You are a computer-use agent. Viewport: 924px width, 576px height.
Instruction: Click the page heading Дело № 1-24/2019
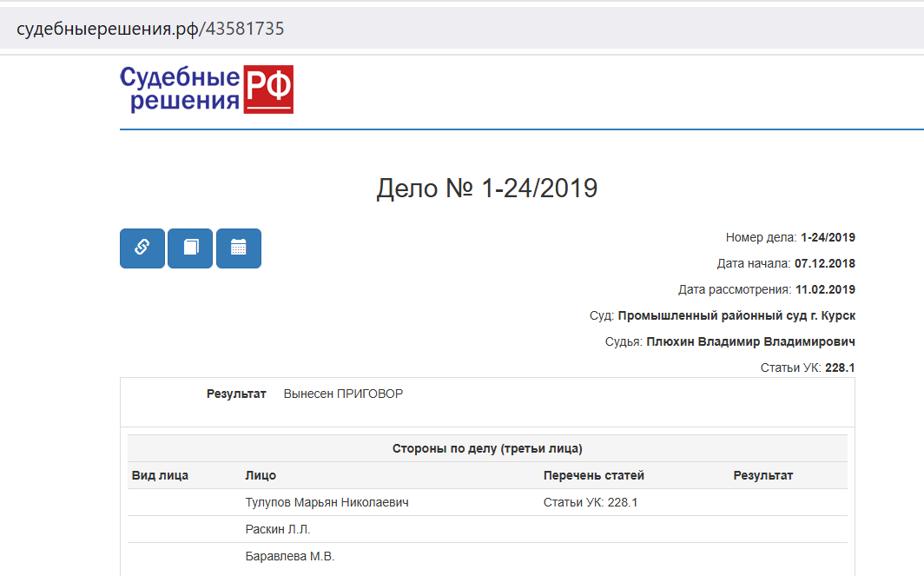pos(487,189)
